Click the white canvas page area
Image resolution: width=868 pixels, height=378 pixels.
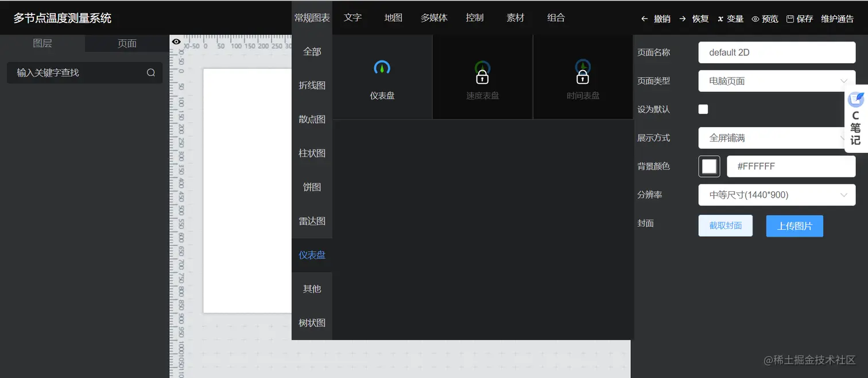(247, 191)
